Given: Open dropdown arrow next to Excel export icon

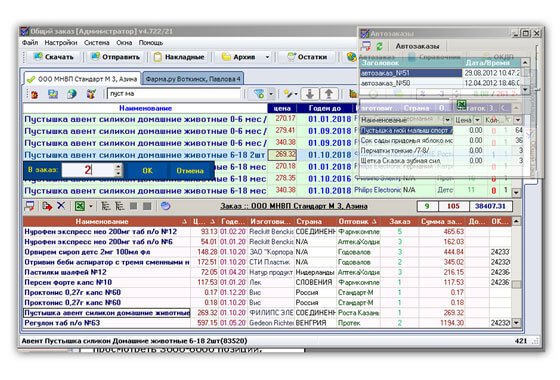Looking at the screenshot, I should (x=91, y=206).
